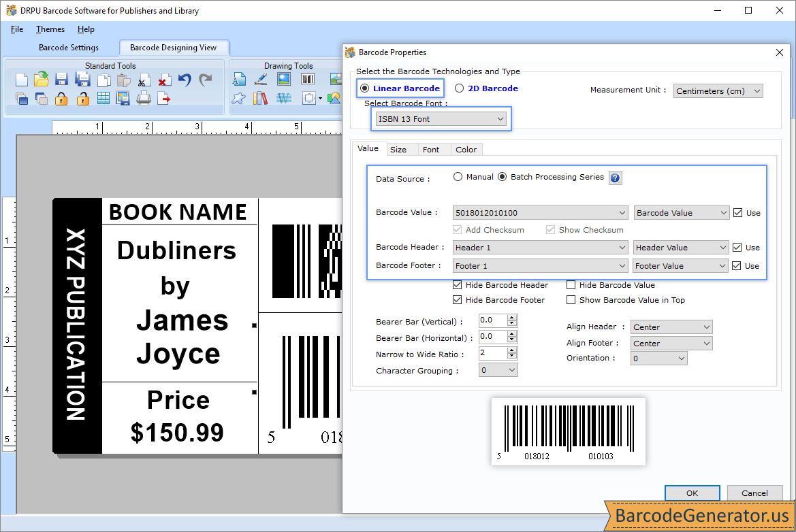The height and width of the screenshot is (532, 796).
Task: Undo the last action
Action: [x=185, y=80]
